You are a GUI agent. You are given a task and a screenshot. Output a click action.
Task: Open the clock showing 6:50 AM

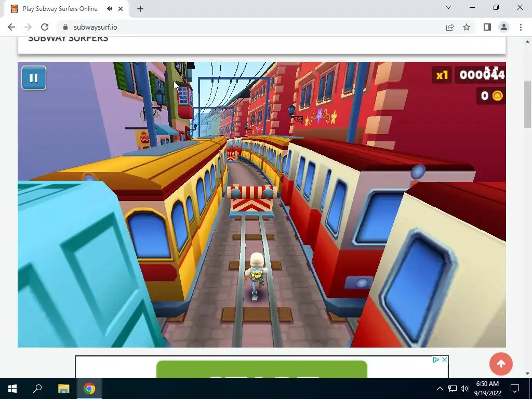click(487, 389)
